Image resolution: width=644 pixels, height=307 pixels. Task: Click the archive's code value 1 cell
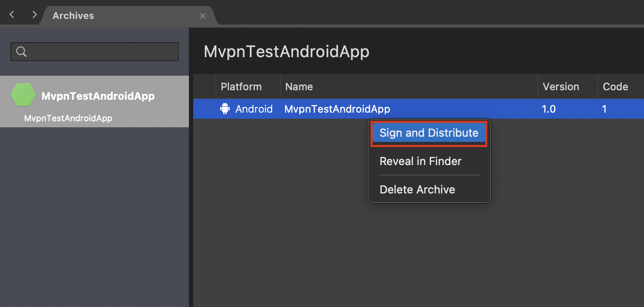coord(605,109)
